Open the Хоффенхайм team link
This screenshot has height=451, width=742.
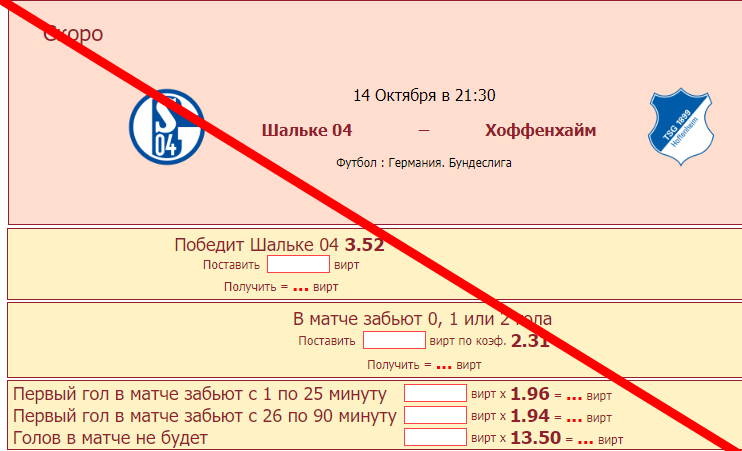[x=540, y=130]
